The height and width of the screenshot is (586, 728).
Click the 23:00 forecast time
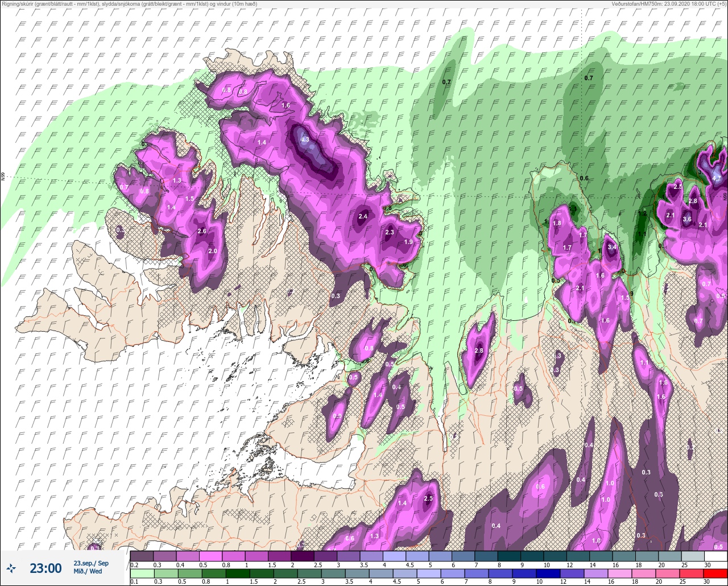tap(45, 568)
